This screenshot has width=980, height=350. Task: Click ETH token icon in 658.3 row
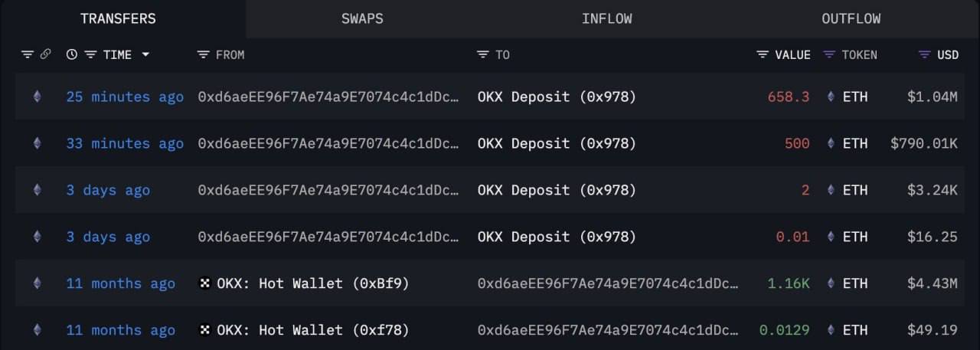coord(831,96)
